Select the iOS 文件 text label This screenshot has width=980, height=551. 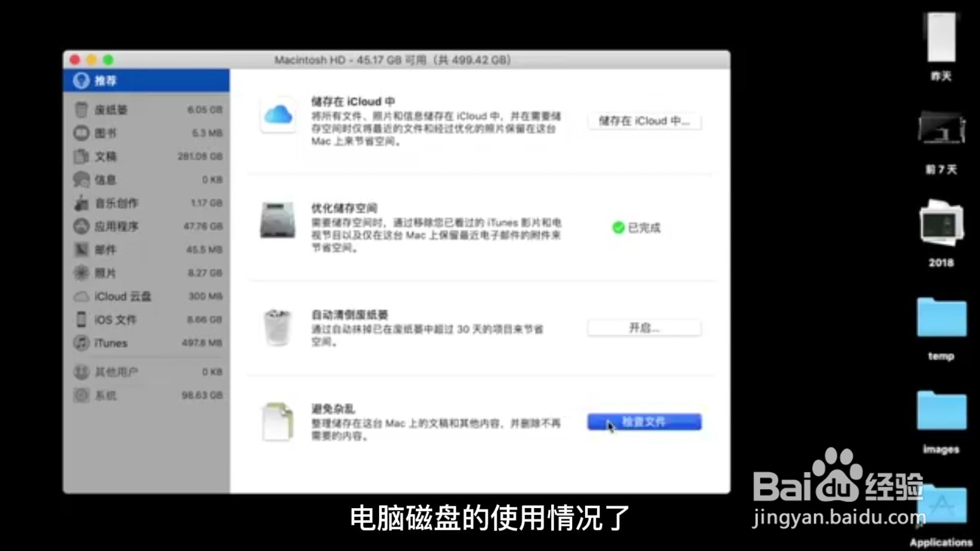pos(115,320)
